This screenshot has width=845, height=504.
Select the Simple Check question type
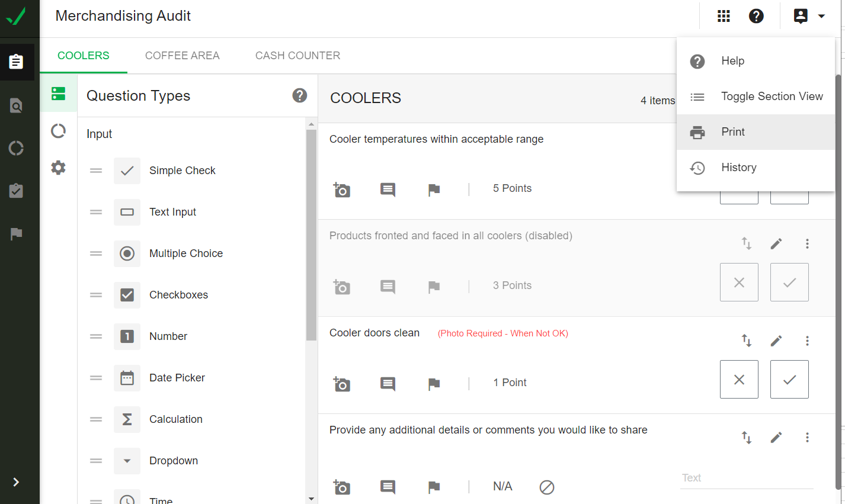point(182,171)
